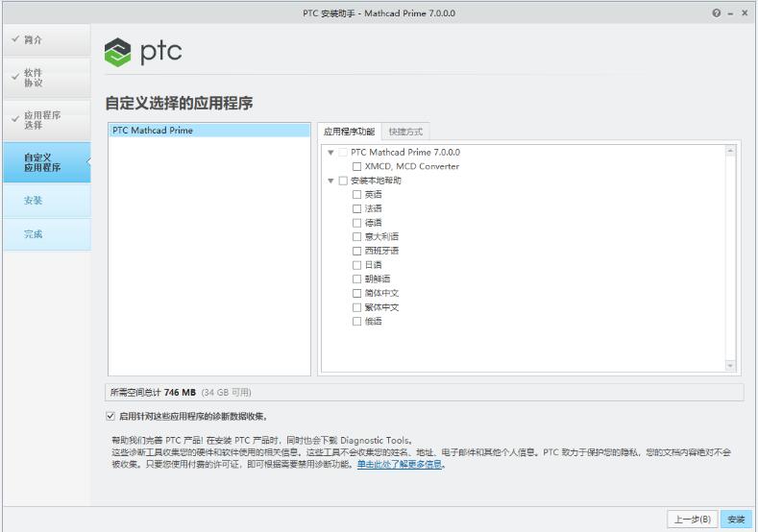Minimize the PTC installer window
Screen dimensions: 758x532
click(730, 13)
